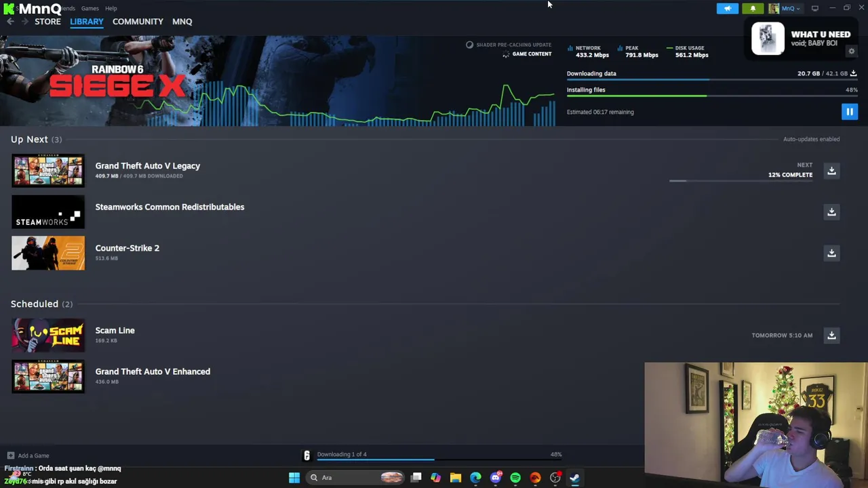
Task: Click the Installing files progress bar
Action: coord(712,96)
